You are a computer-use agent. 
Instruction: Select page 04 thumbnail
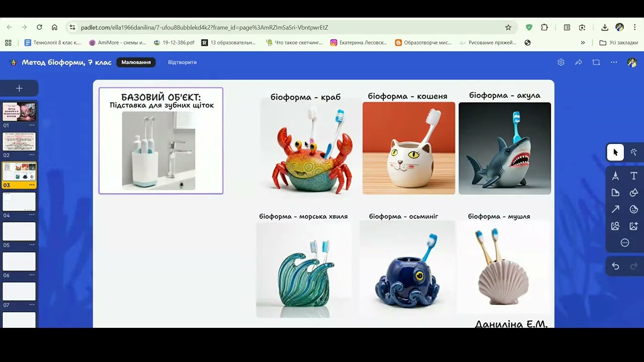[x=19, y=202]
